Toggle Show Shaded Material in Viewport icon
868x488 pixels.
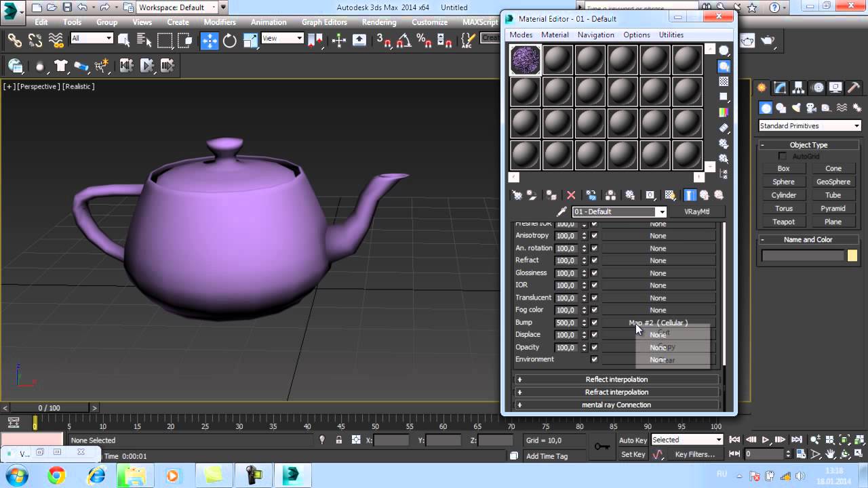(x=670, y=195)
